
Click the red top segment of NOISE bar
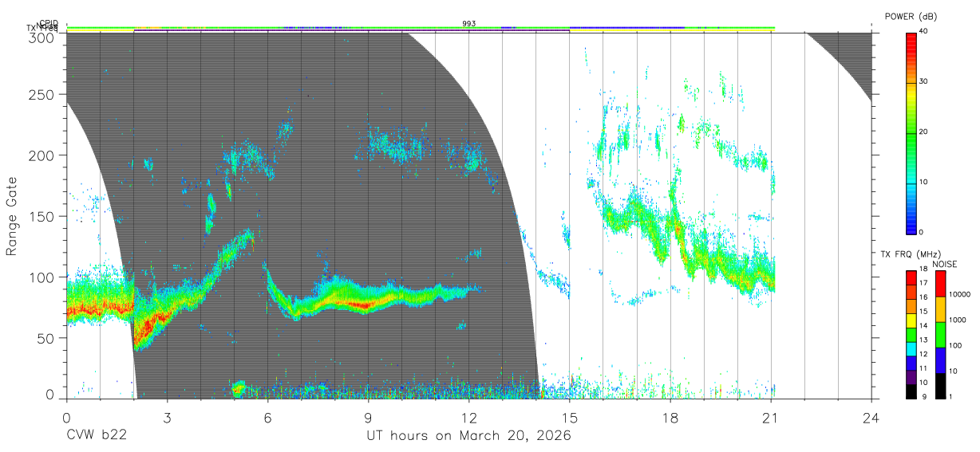coord(940,283)
